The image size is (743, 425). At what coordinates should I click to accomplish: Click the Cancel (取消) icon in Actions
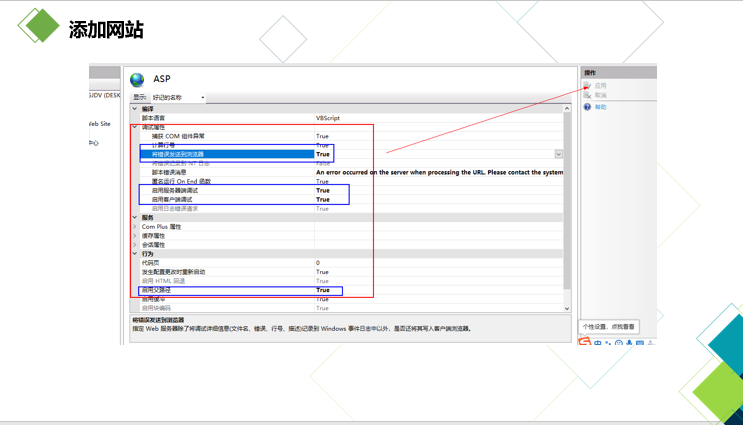pyautogui.click(x=588, y=95)
